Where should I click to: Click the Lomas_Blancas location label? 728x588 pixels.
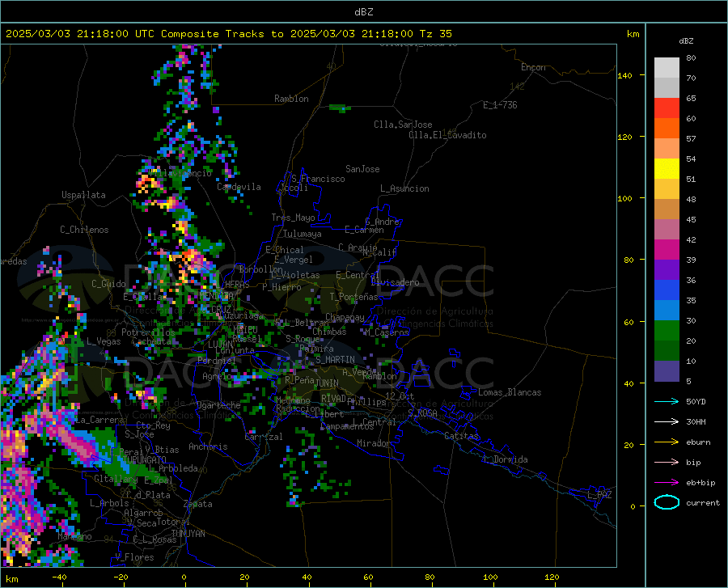(510, 392)
